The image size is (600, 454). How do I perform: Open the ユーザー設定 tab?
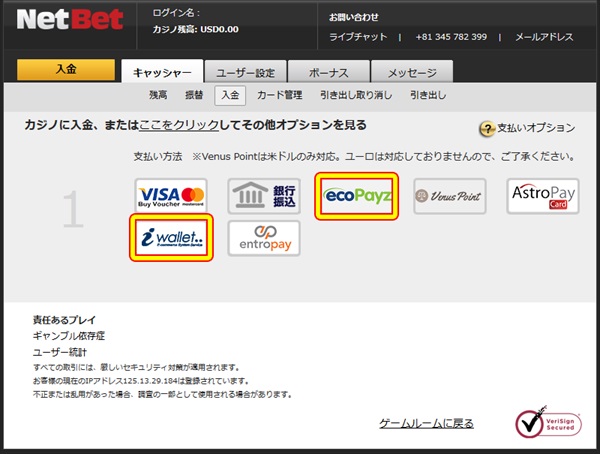(245, 72)
